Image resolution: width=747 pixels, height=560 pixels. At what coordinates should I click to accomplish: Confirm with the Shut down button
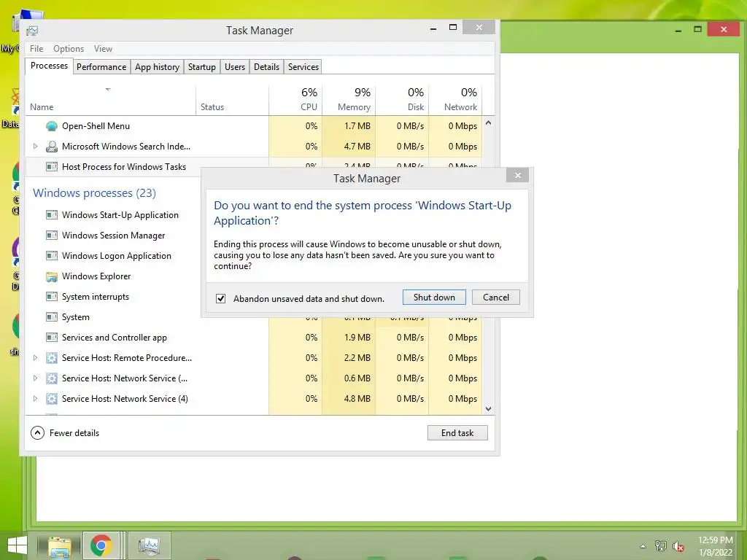[x=434, y=297]
